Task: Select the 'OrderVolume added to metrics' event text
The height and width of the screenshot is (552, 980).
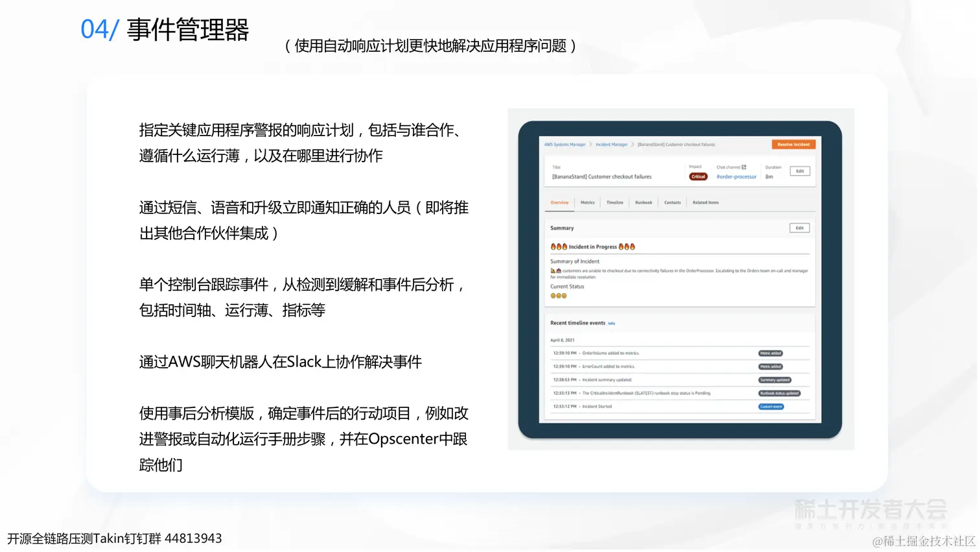Action: [x=611, y=354]
